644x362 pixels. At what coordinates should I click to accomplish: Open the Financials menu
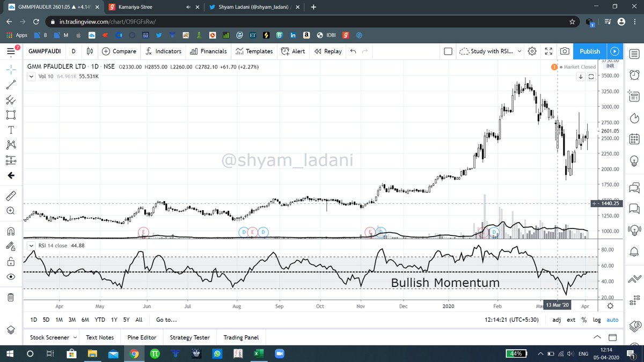tap(208, 51)
